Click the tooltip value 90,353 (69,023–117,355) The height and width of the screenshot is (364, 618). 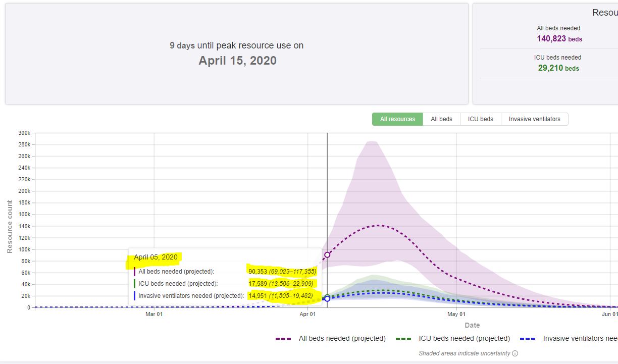click(282, 272)
